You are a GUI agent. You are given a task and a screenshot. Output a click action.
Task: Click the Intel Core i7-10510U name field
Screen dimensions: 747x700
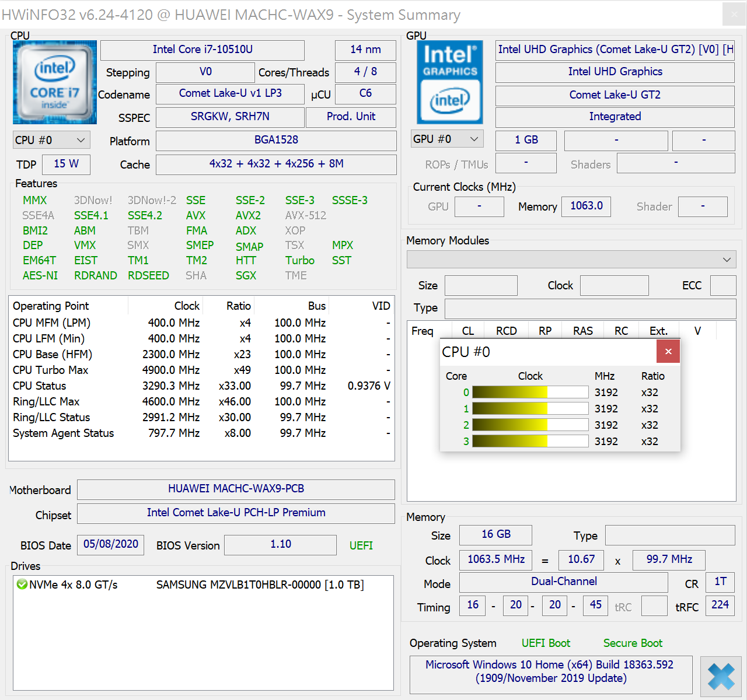point(203,50)
